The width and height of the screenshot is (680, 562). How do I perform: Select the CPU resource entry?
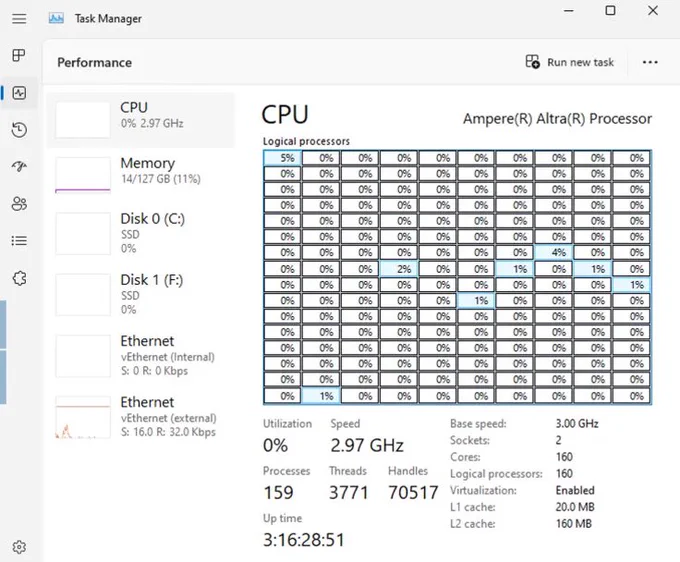pyautogui.click(x=141, y=120)
